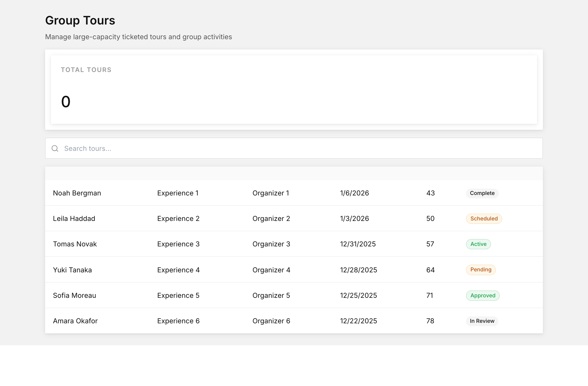The width and height of the screenshot is (588, 386).
Task: Click the Organizer 2 cell
Action: [271, 218]
